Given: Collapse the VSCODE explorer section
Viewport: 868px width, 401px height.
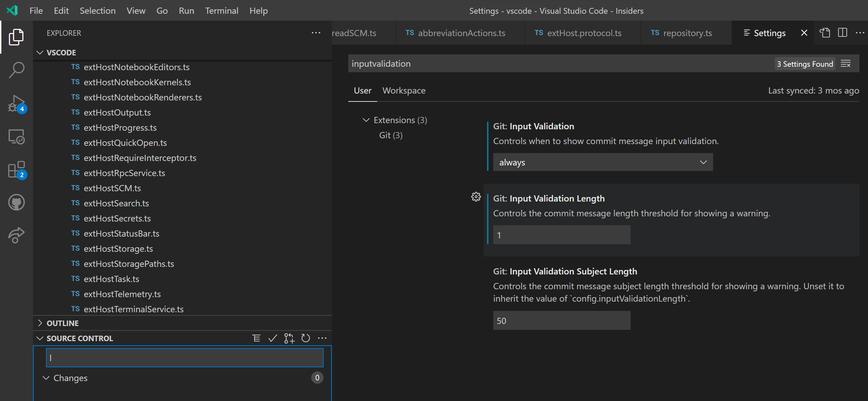Looking at the screenshot, I should [40, 52].
